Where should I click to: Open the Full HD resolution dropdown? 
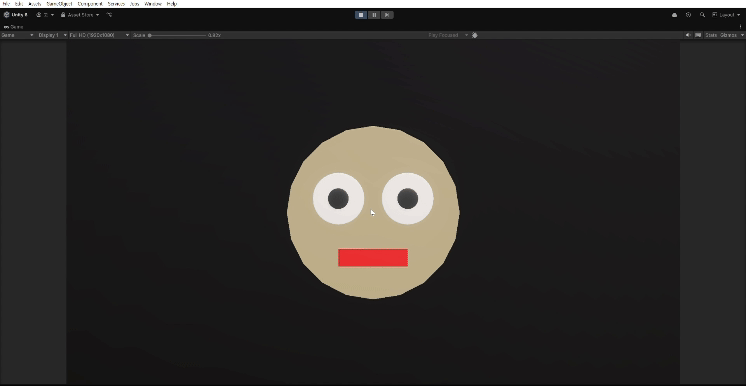99,35
